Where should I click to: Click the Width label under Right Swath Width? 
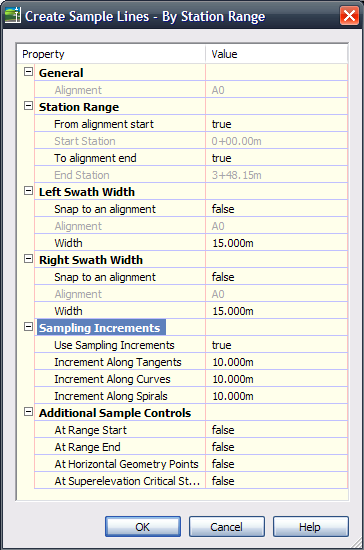[68, 311]
